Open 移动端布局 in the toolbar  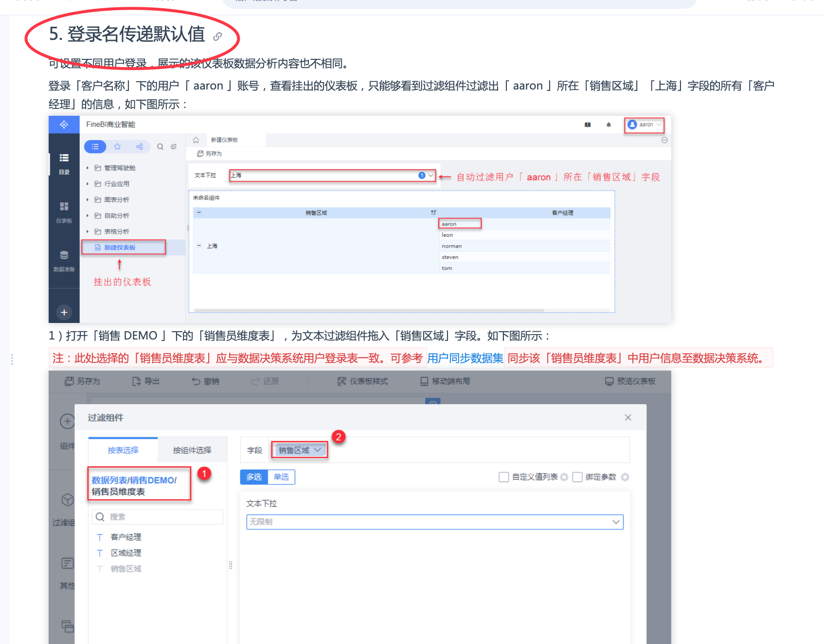click(x=446, y=381)
